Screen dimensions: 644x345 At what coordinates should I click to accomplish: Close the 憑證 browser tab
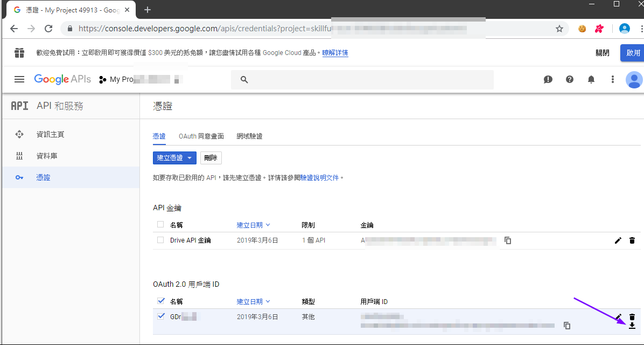pos(127,10)
